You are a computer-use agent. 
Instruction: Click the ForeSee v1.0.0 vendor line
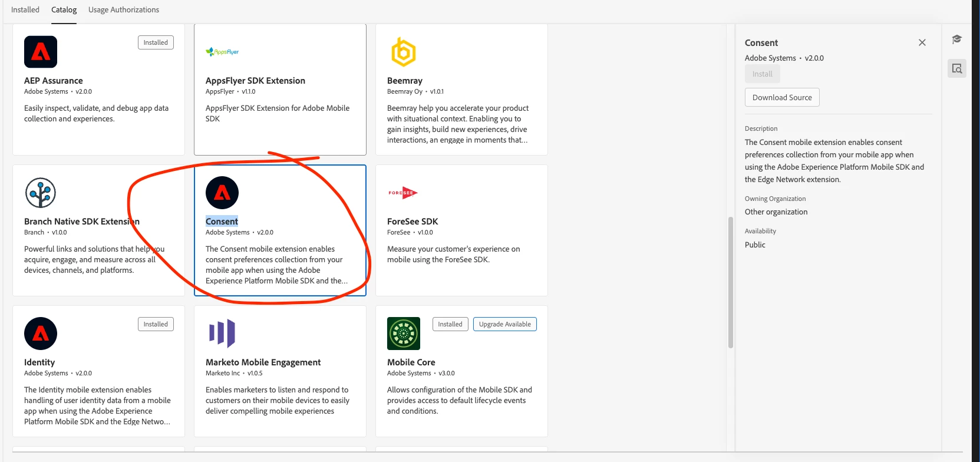pos(410,233)
